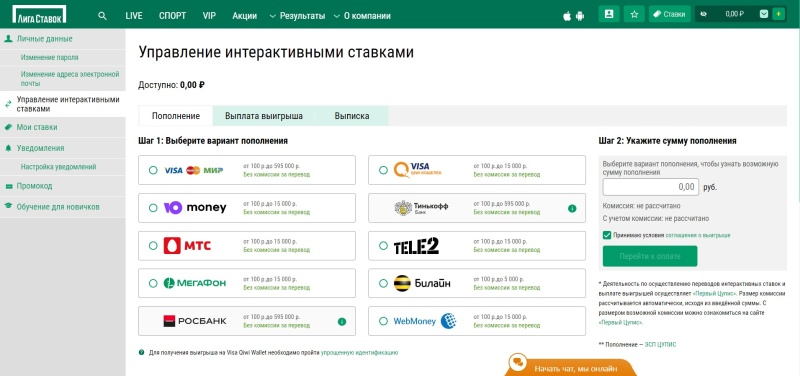Open Мои ставки in sidebar

tap(62, 127)
